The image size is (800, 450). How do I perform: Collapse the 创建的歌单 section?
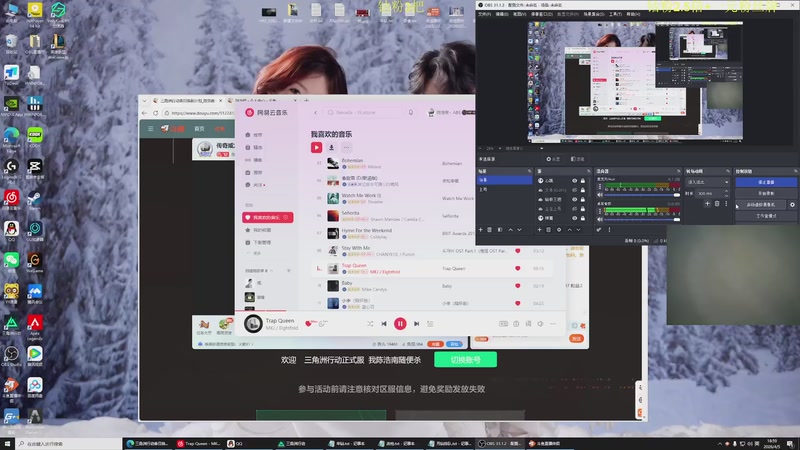[271, 270]
